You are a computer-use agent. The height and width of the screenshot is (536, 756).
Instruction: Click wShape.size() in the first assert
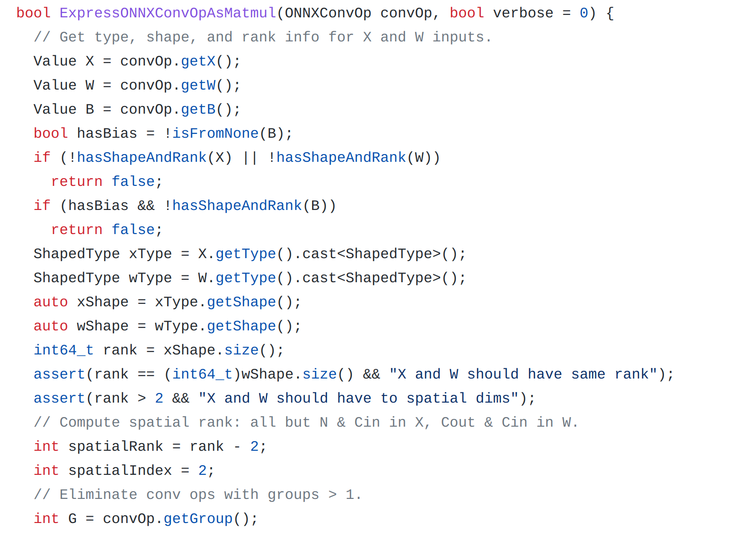pyautogui.click(x=298, y=374)
